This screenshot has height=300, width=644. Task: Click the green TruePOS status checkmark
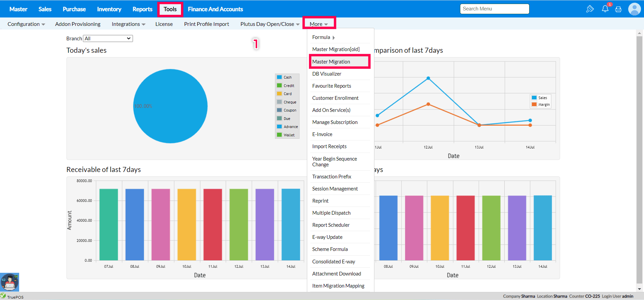[x=3, y=296]
